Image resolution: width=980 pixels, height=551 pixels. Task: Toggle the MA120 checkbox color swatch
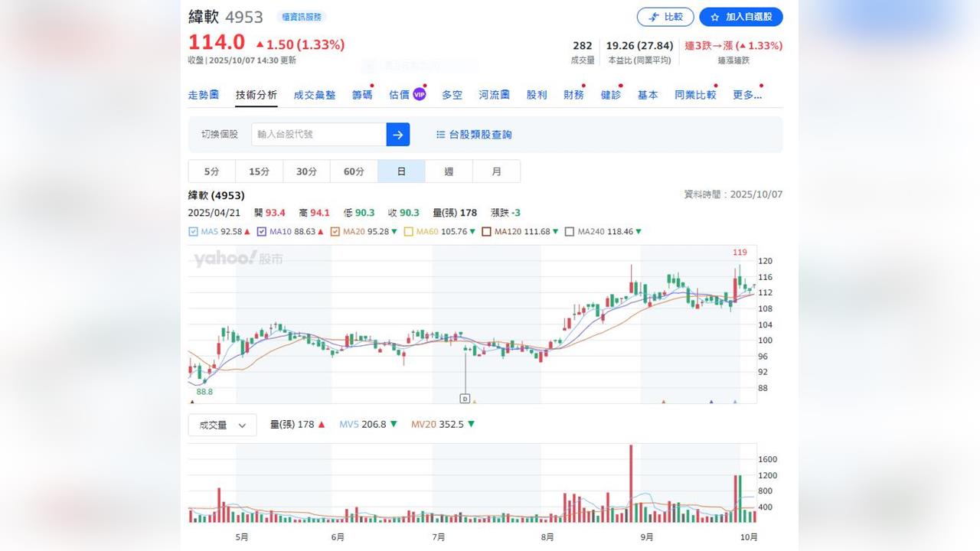(x=486, y=232)
